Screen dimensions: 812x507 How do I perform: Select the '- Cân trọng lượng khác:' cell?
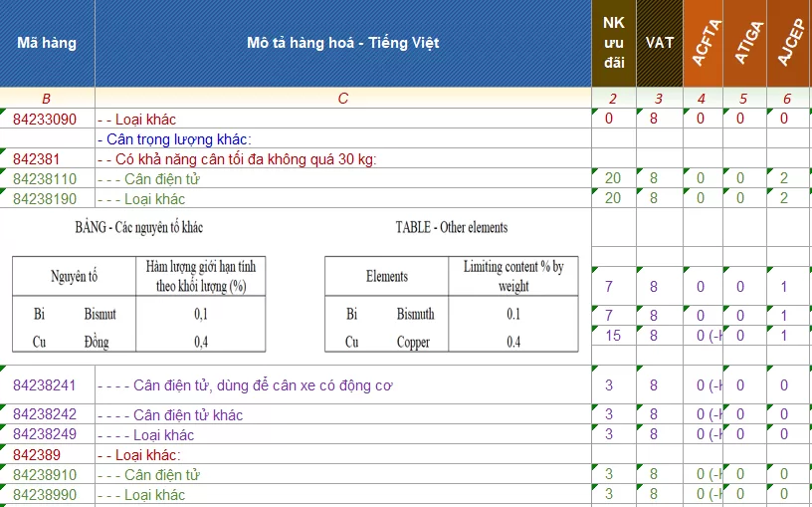[343, 138]
